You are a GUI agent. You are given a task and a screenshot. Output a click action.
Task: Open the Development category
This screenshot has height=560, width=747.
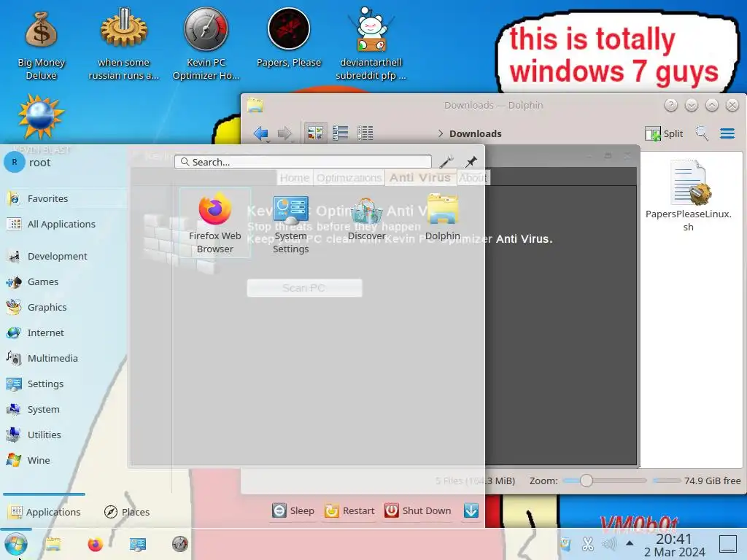tap(64, 256)
